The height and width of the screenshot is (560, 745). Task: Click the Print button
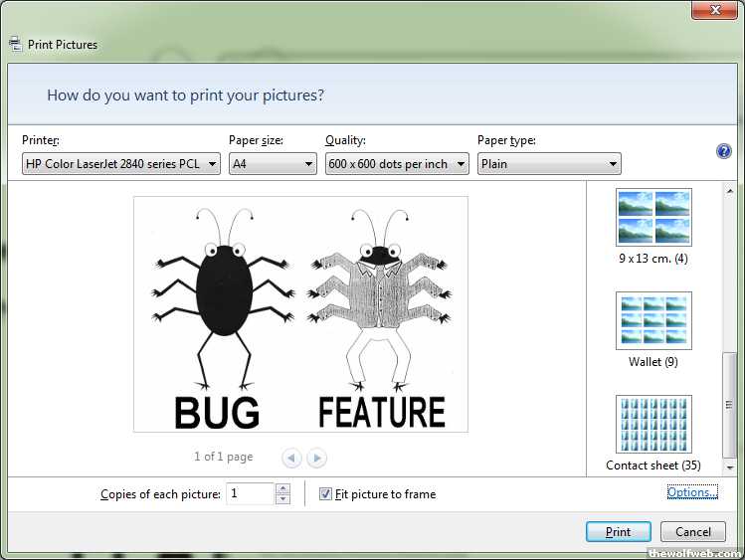[618, 532]
